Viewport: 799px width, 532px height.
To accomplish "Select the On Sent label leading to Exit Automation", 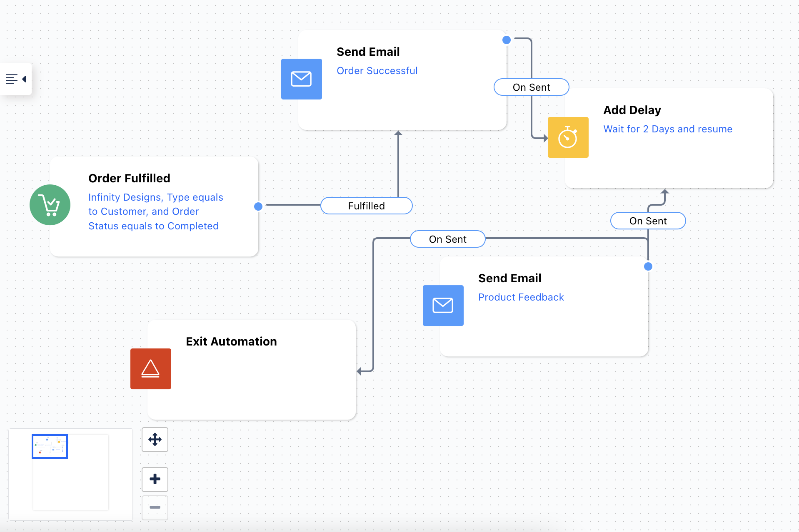I will pos(448,239).
